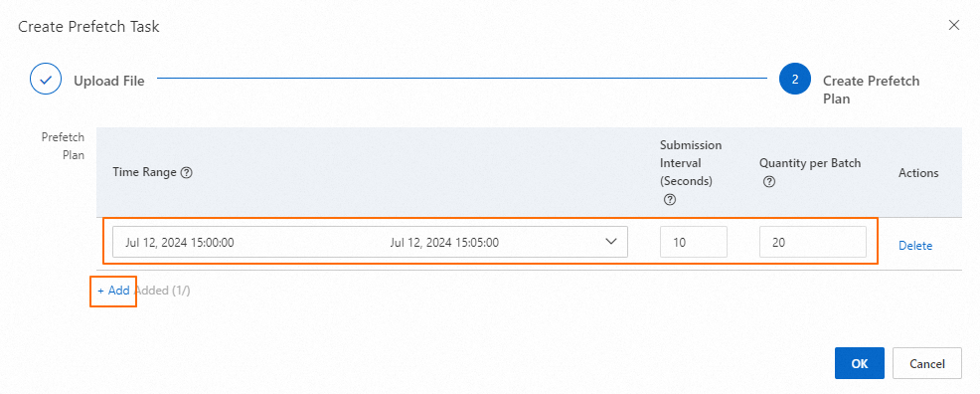980x394 pixels.
Task: Close the Create Prefetch Task dialog
Action: click(x=954, y=26)
